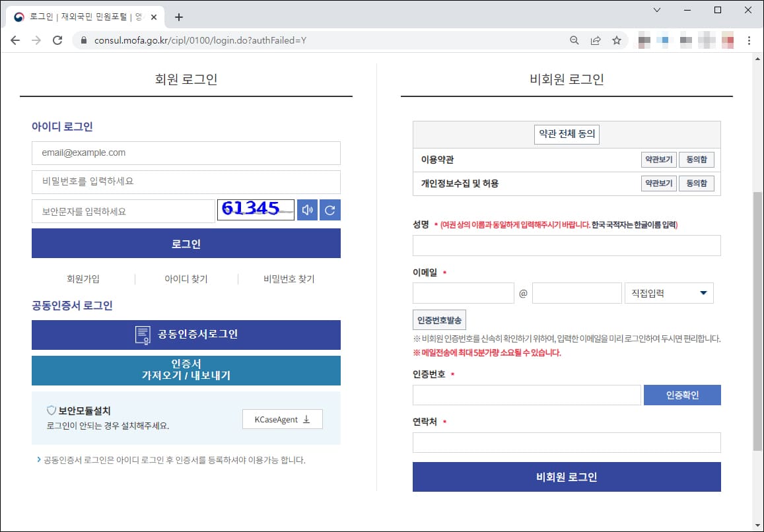Bookmark this page with the star icon
Viewport: 764px width, 532px height.
point(616,40)
